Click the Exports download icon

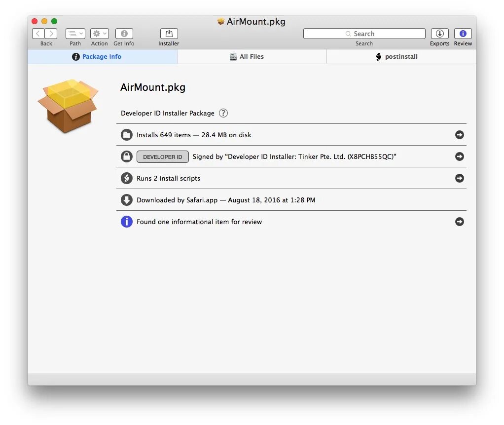pos(440,34)
